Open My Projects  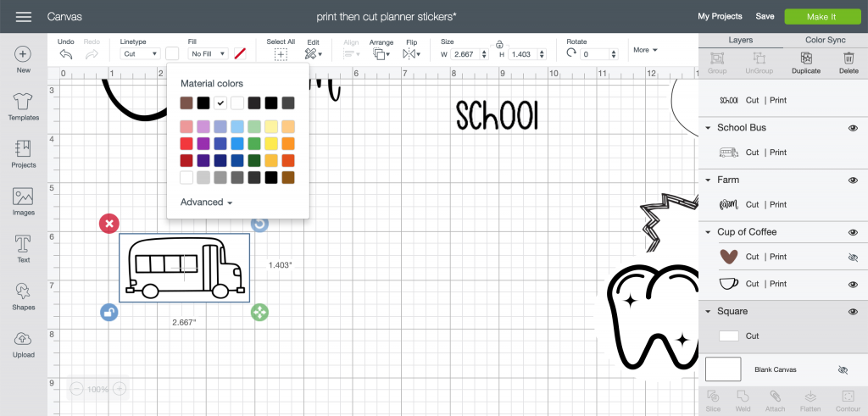pos(720,17)
